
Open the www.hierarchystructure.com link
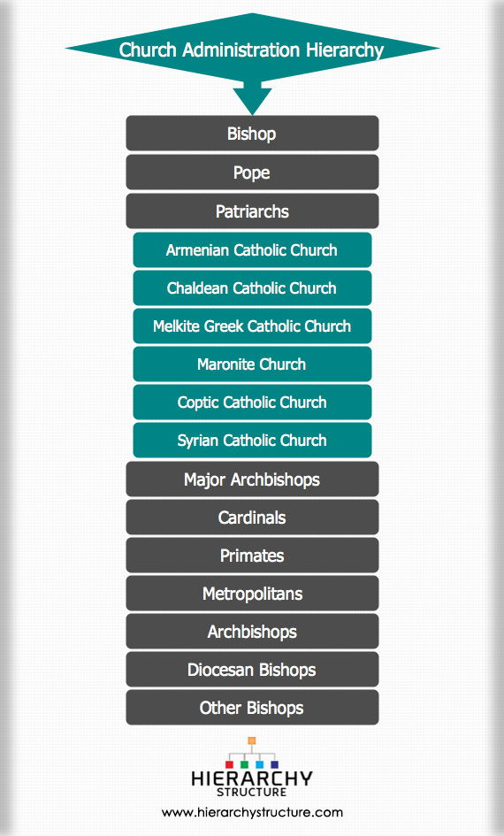point(252,812)
